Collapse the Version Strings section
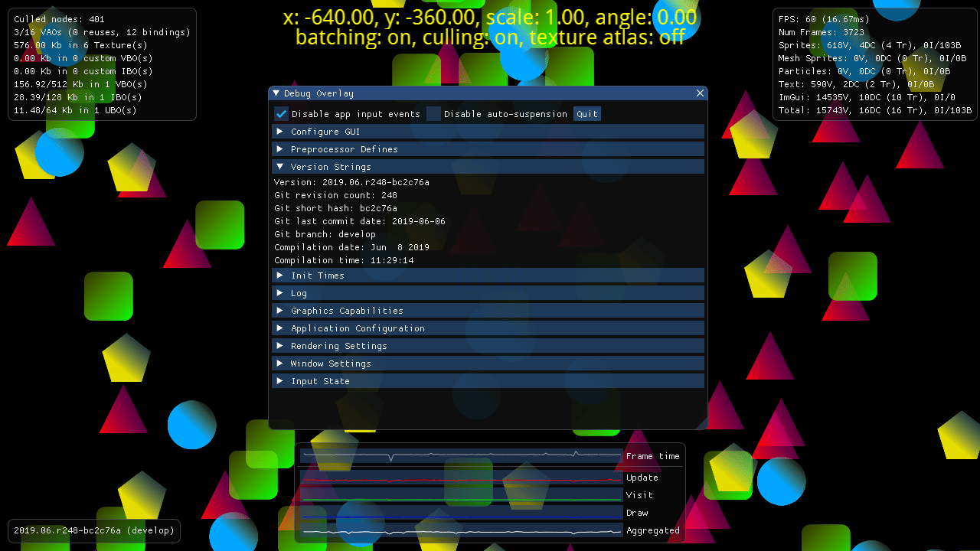Screen dimensions: 980x551 [488, 167]
